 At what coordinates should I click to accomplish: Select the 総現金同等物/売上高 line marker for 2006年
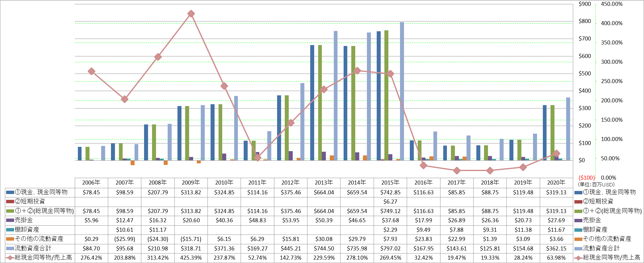tap(91, 71)
